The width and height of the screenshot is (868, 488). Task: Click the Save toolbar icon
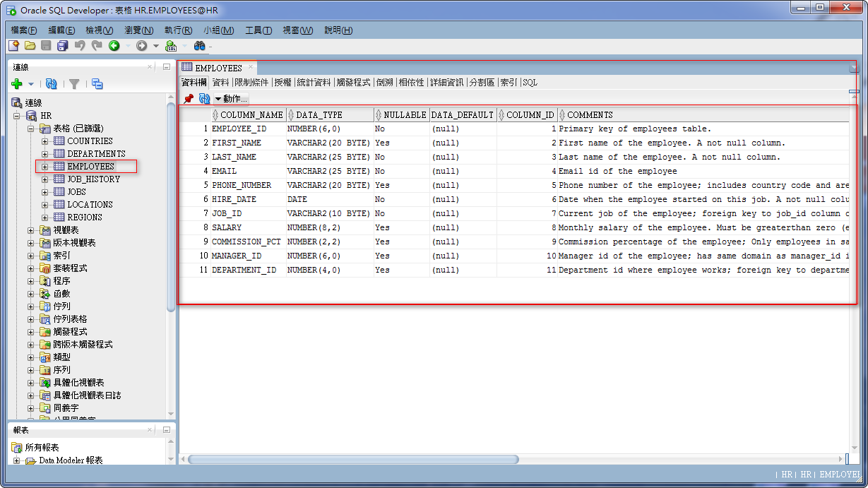(x=46, y=46)
